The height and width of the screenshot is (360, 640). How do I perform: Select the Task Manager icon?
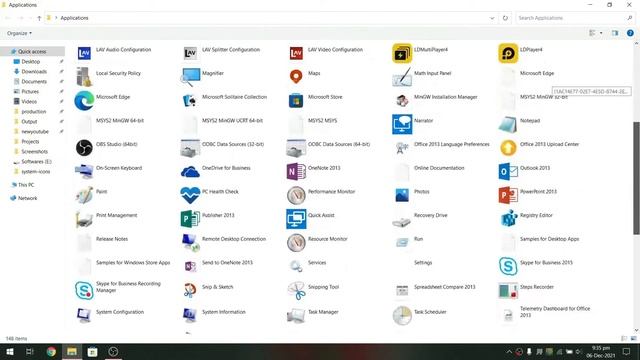point(296,315)
